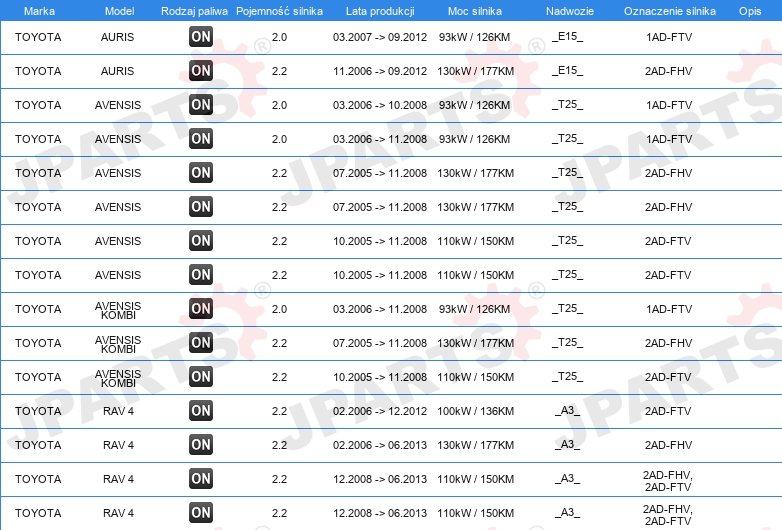Select the date cell 02.2006 -> 06.2013
This screenshot has width=782, height=530.
click(x=380, y=445)
